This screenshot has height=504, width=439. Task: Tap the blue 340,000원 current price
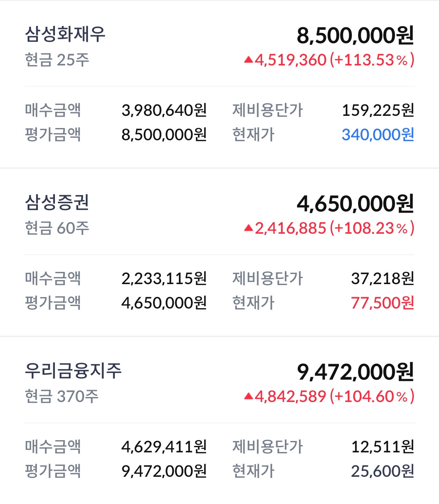378,135
